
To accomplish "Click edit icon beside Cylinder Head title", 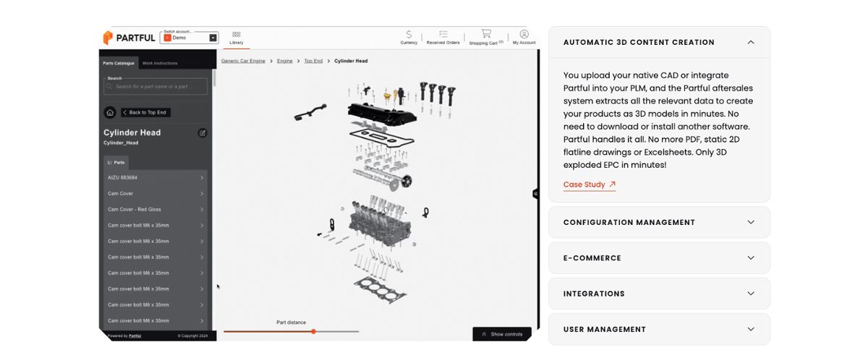I will [x=203, y=133].
